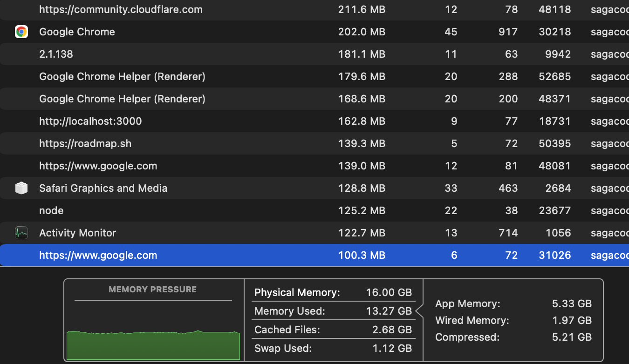
Task: Click PID 50395 in the roadmap.sh row
Action: click(x=554, y=143)
